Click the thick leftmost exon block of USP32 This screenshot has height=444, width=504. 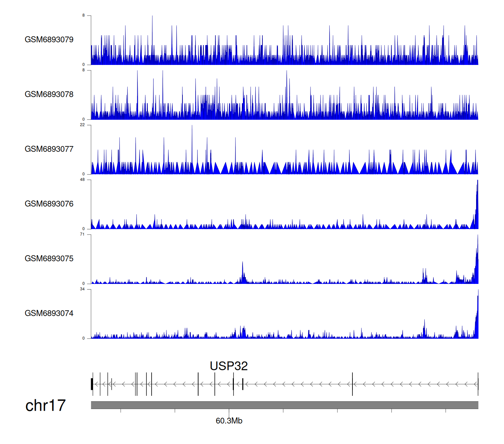[x=92, y=384]
